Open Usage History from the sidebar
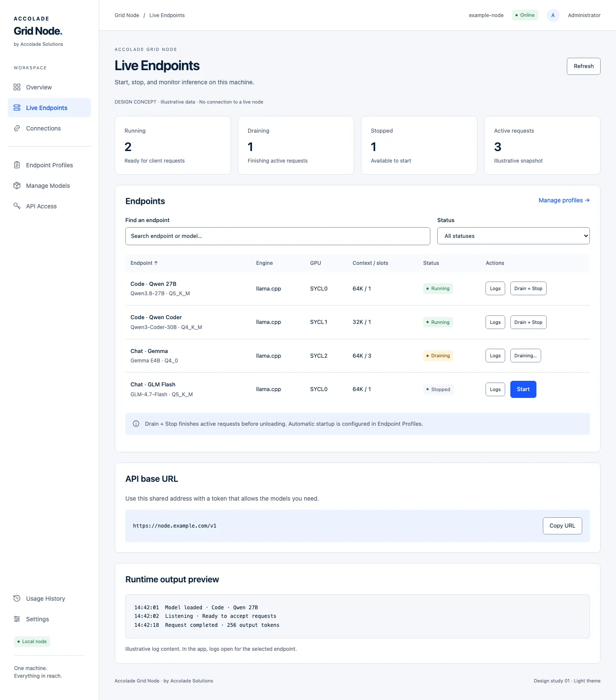The height and width of the screenshot is (700, 616). coord(49,599)
